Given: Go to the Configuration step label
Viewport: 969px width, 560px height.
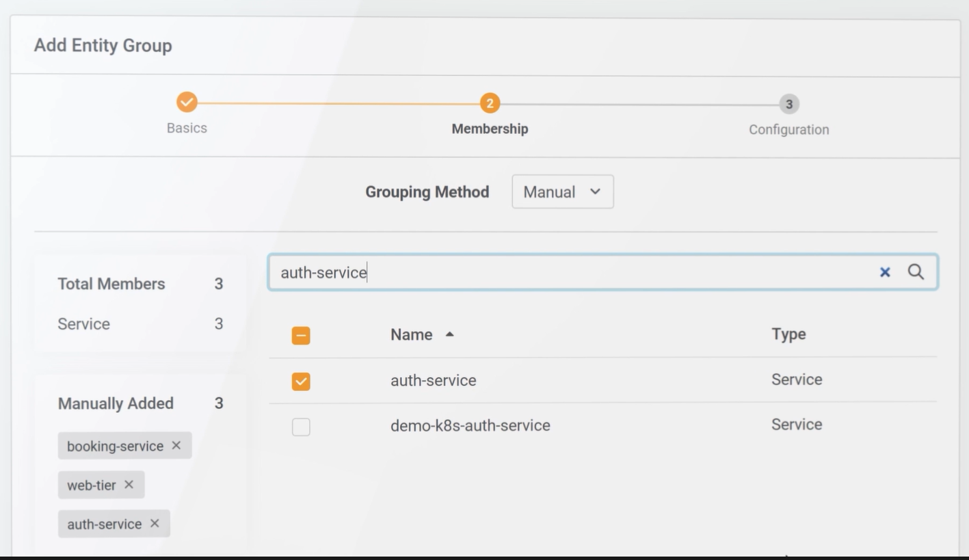Looking at the screenshot, I should (x=788, y=129).
